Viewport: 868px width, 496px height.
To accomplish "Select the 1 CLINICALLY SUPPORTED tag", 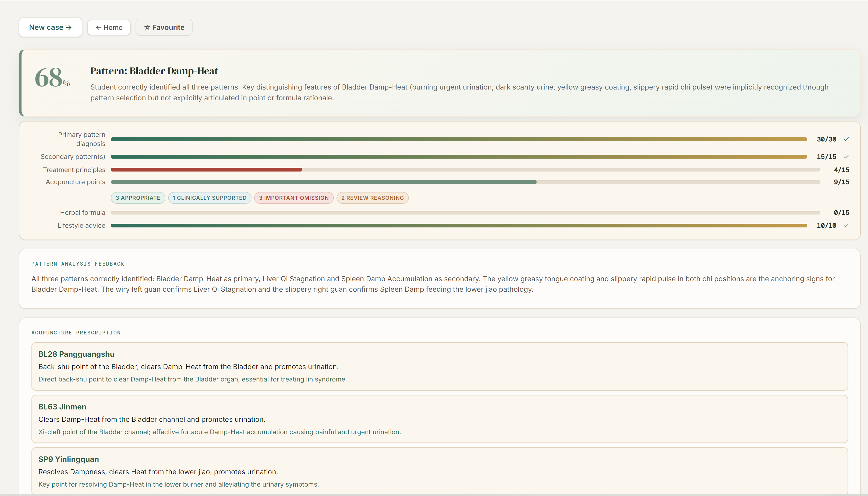I will coord(209,198).
